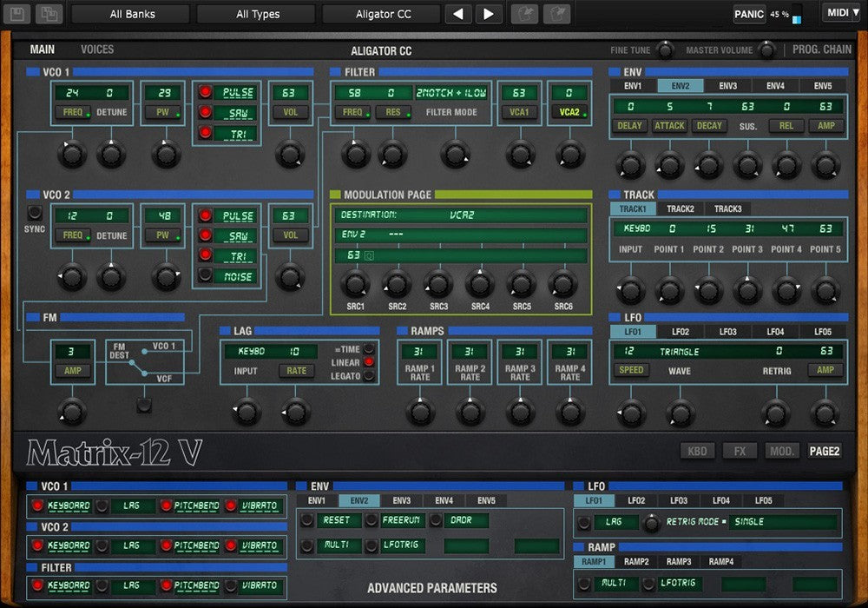Click the PANIC button

point(749,14)
